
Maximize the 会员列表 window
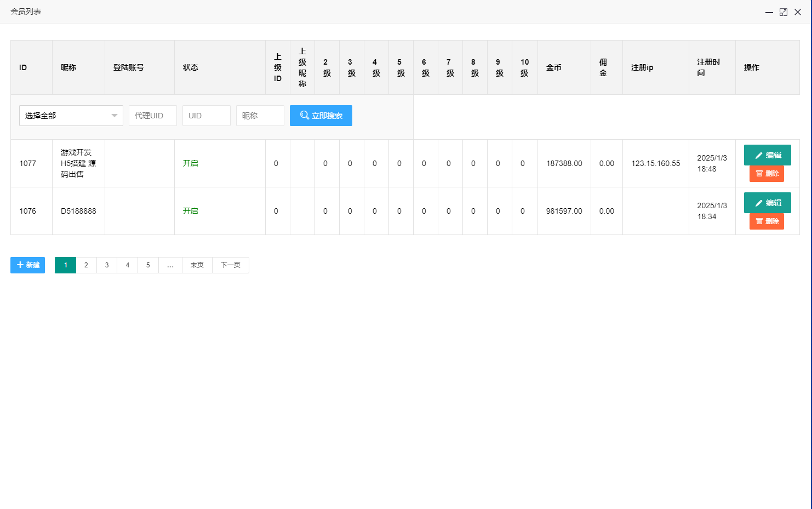pyautogui.click(x=784, y=12)
